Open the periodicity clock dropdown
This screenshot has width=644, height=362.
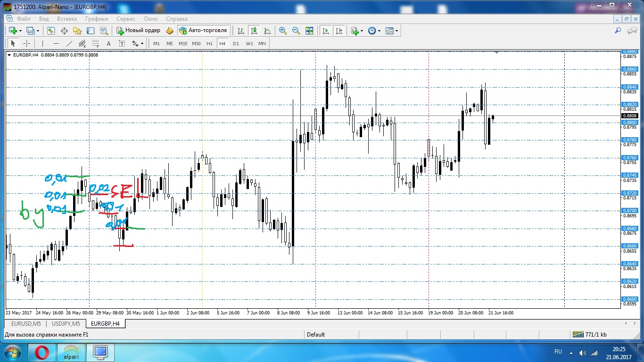[374, 31]
